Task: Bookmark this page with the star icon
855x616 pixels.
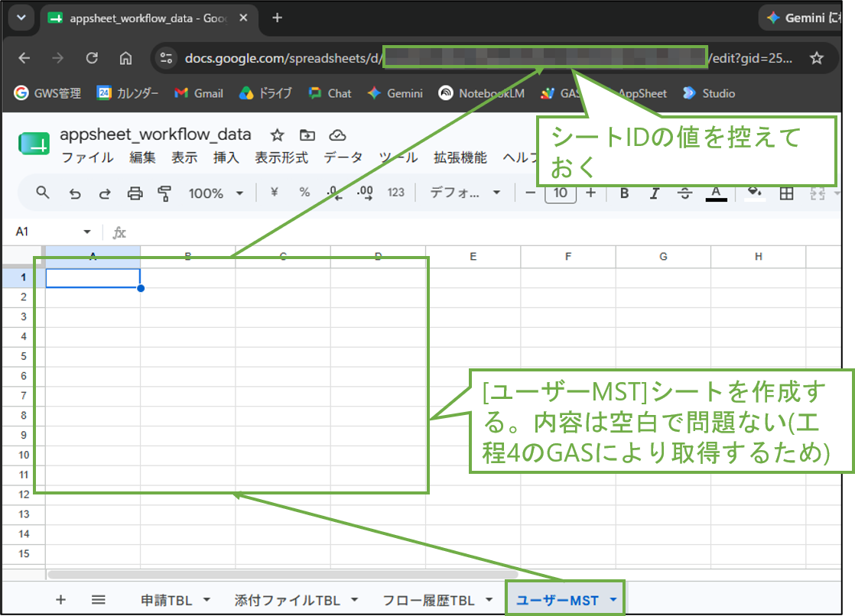Action: tap(816, 58)
